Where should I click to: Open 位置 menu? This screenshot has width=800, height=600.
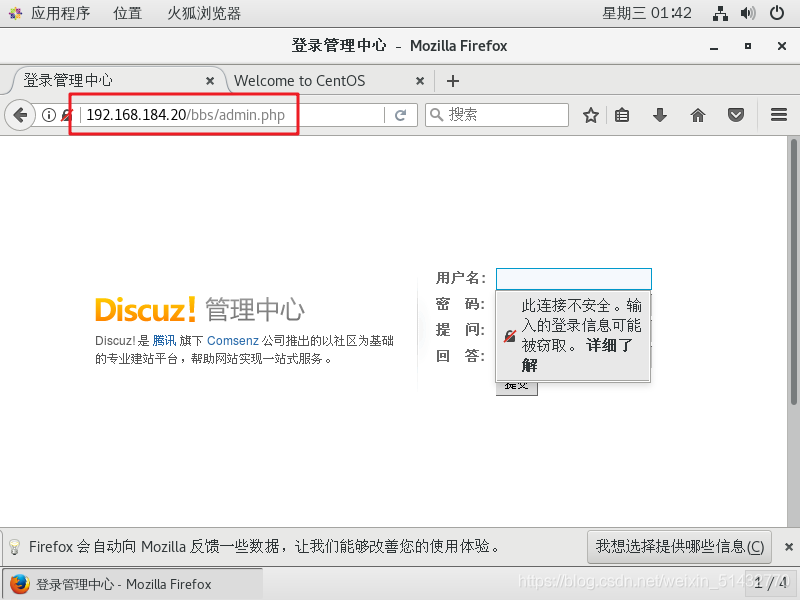127,13
